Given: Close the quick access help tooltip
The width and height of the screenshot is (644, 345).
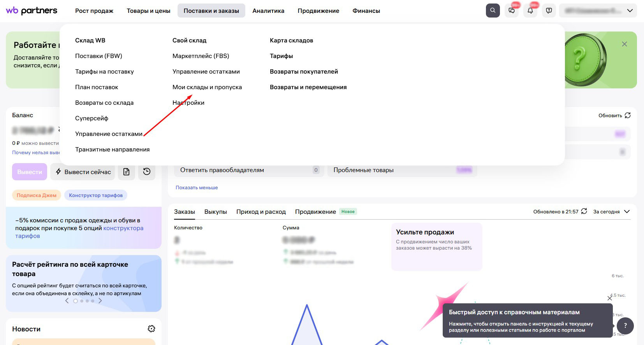Looking at the screenshot, I should click(x=610, y=298).
